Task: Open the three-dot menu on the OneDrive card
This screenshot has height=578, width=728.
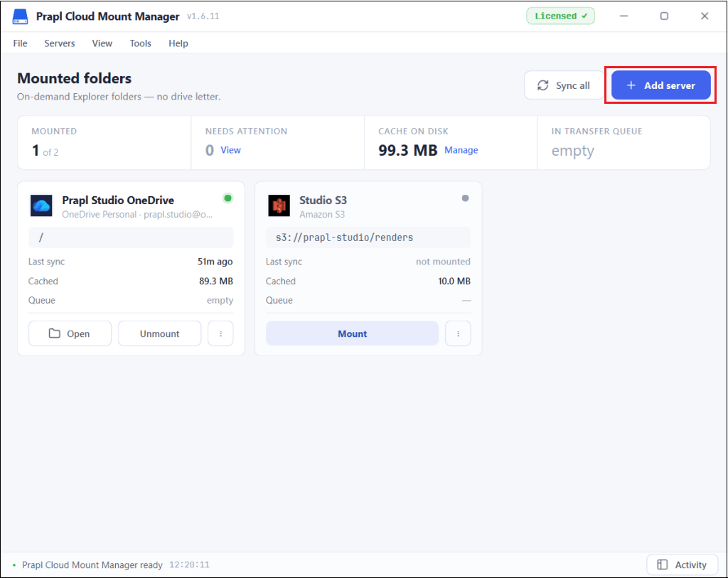Action: pos(220,334)
